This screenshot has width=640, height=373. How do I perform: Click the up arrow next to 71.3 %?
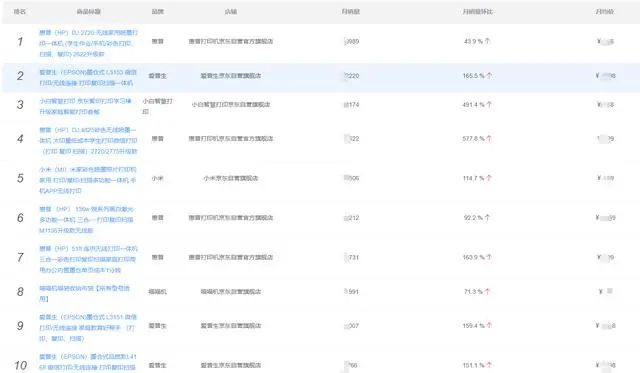coord(487,291)
